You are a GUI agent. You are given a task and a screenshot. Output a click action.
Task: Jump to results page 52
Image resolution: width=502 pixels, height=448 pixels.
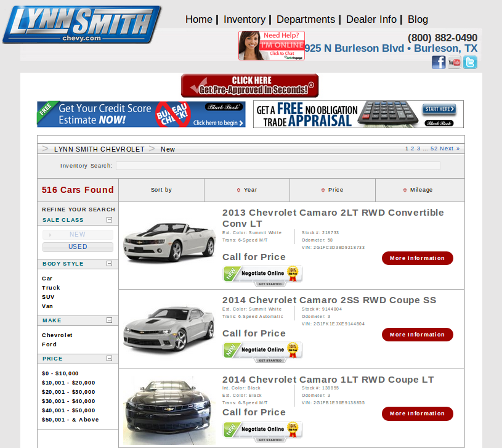434,149
